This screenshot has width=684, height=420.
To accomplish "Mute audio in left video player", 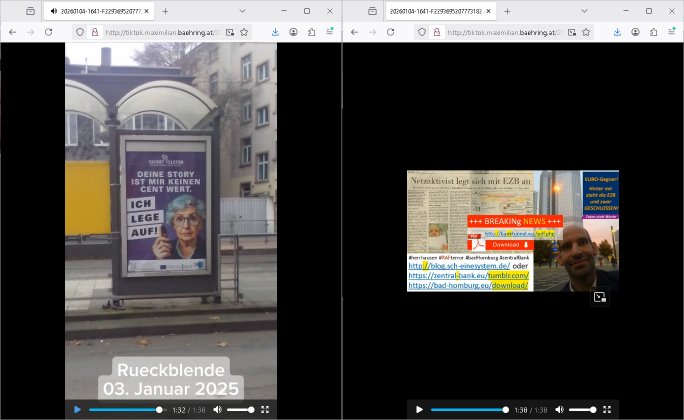I will coord(216,409).
